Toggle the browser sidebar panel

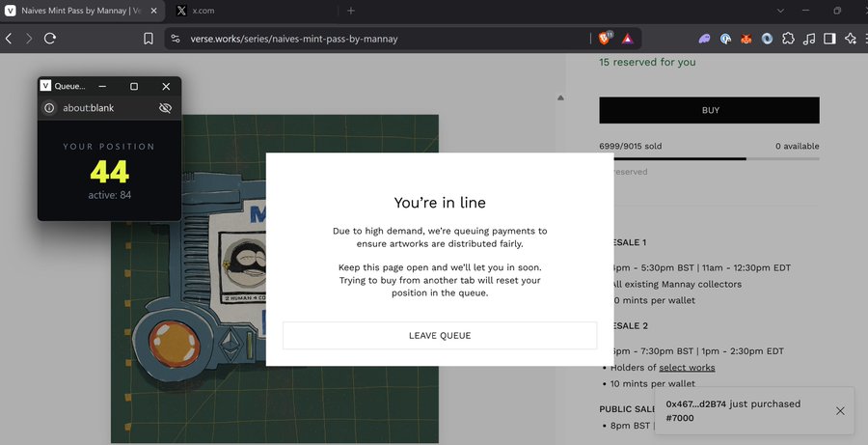point(829,39)
